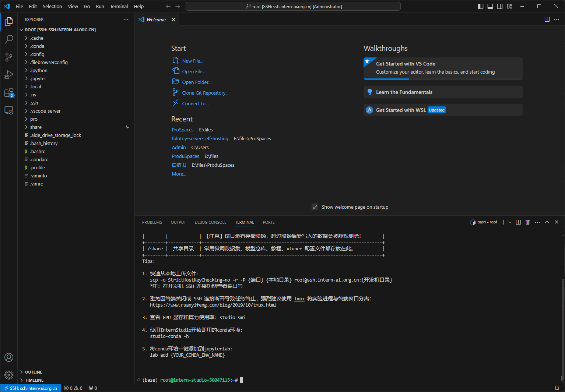Expand the .jupyter folder
The height and width of the screenshot is (392, 565).
76,79
